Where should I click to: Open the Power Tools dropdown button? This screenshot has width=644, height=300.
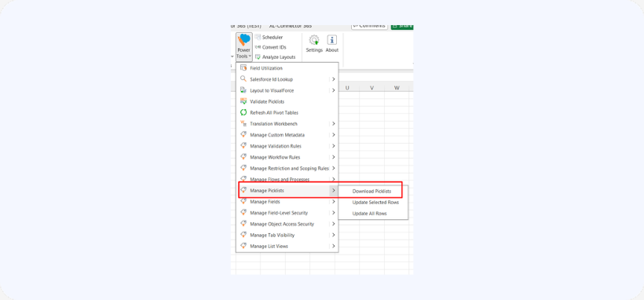pos(244,47)
